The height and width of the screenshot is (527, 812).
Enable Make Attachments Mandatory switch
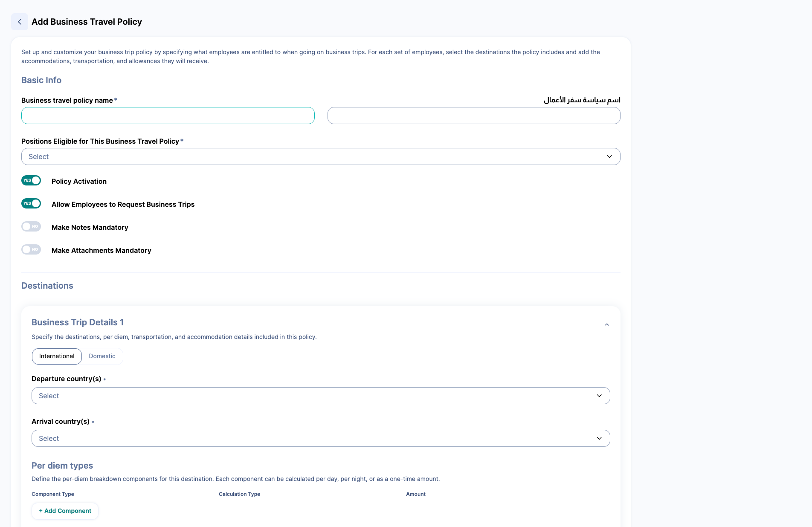31,249
